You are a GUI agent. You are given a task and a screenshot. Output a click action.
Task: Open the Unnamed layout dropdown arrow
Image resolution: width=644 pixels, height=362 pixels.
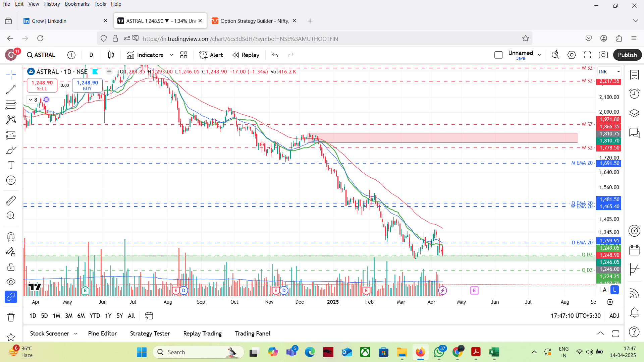pos(540,55)
